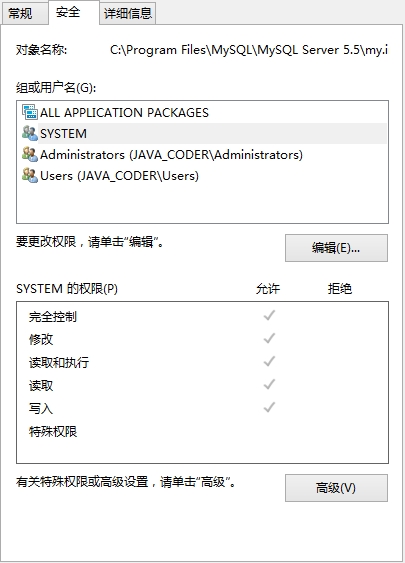Screen dimensions: 405x563
Task: Open advanced settings with 高级(V) button
Action: pos(336,488)
